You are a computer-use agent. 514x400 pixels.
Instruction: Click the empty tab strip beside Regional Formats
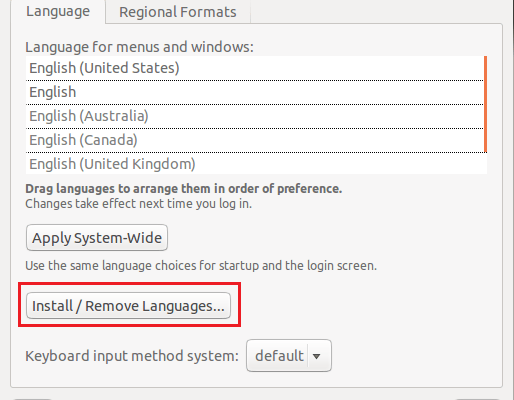(376, 12)
